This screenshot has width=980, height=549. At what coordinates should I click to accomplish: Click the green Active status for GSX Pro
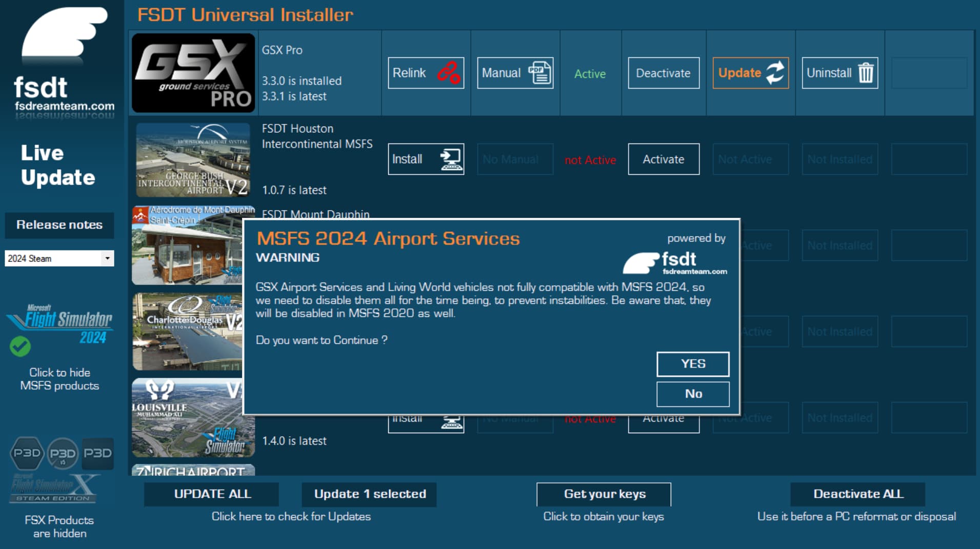tap(590, 74)
